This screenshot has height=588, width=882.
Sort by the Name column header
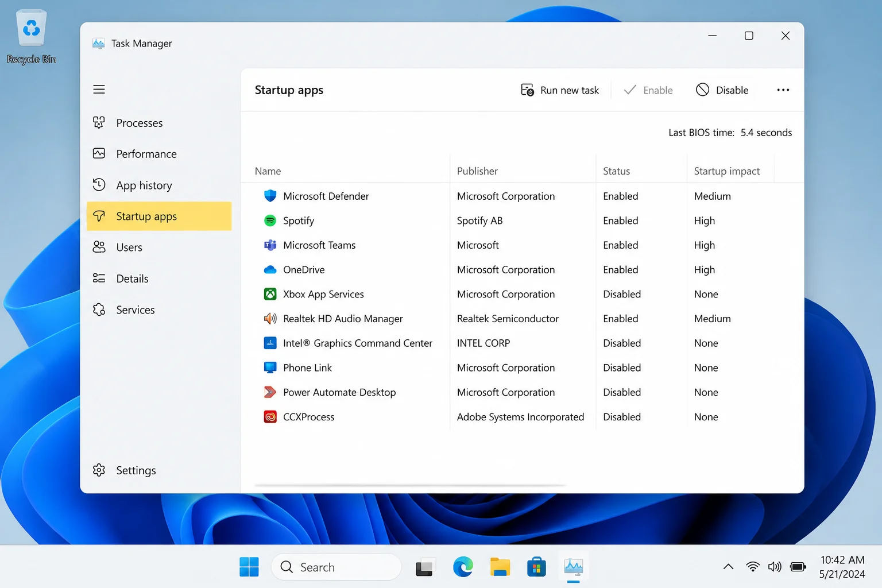coord(268,171)
